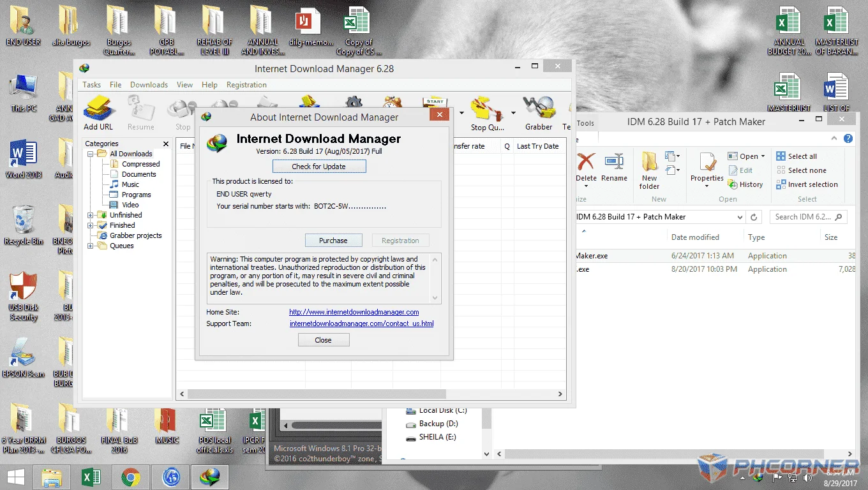The height and width of the screenshot is (490, 868).
Task: Select SHEILA (E:) drive
Action: click(x=431, y=437)
